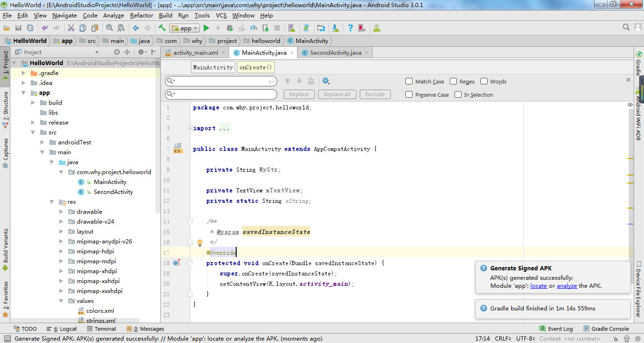The width and height of the screenshot is (644, 343).
Task: Enable Words checkbox
Action: 484,81
